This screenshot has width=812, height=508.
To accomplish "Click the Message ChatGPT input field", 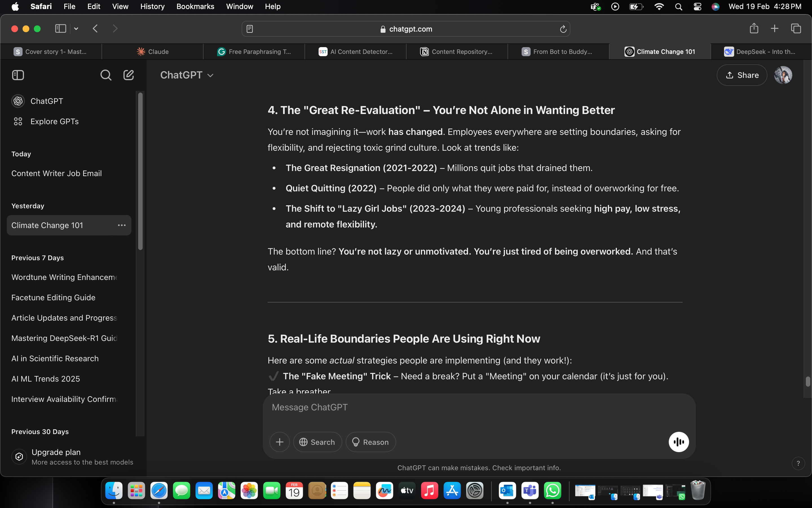I will point(479,408).
